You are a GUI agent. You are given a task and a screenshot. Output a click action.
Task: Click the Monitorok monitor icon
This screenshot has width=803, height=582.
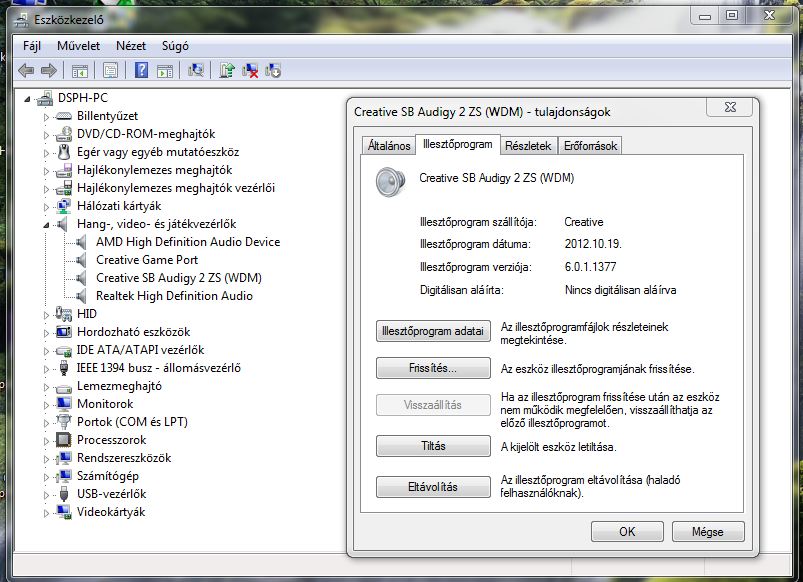pos(64,404)
